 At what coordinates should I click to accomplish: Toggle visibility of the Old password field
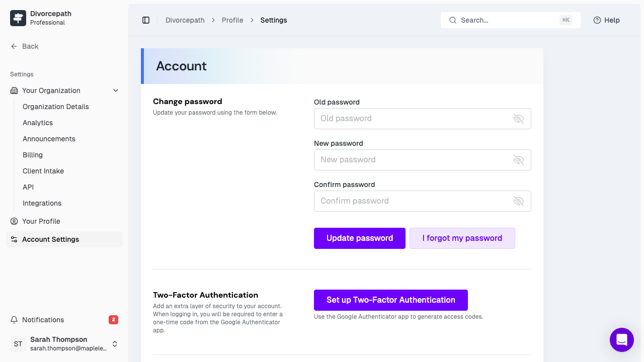[518, 119]
